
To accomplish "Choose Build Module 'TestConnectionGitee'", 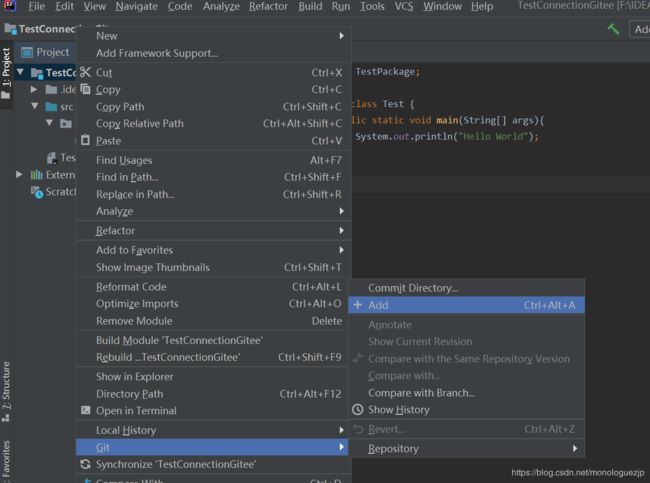I will 214,340.
